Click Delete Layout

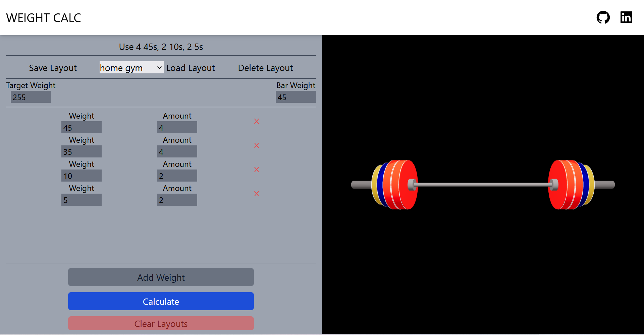coord(265,68)
